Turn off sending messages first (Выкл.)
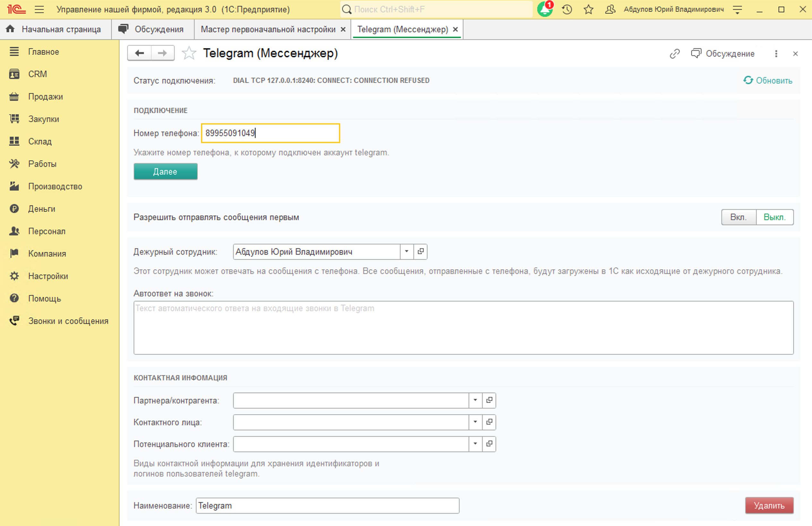This screenshot has height=526, width=812. 775,217
